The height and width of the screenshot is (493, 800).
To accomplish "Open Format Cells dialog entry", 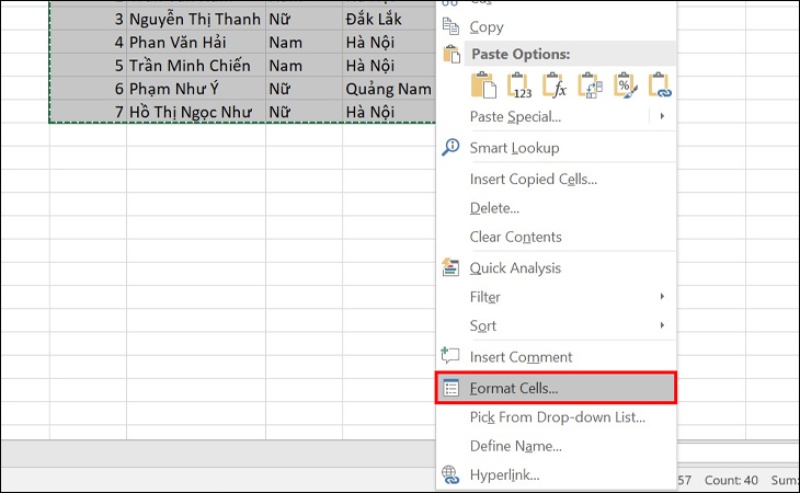I will coord(556,388).
